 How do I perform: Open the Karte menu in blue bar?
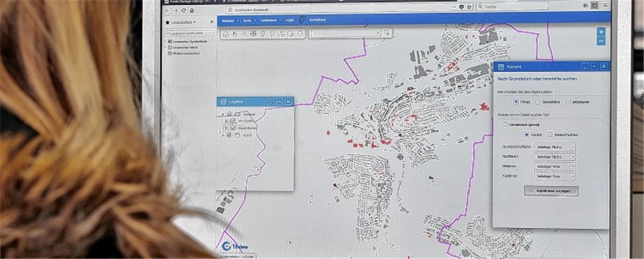tap(248, 20)
